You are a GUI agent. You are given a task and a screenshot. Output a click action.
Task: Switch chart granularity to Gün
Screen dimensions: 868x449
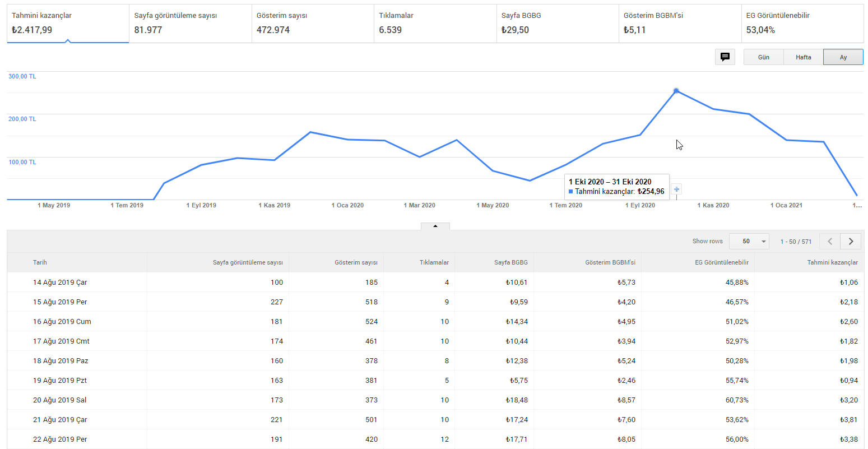tap(763, 57)
